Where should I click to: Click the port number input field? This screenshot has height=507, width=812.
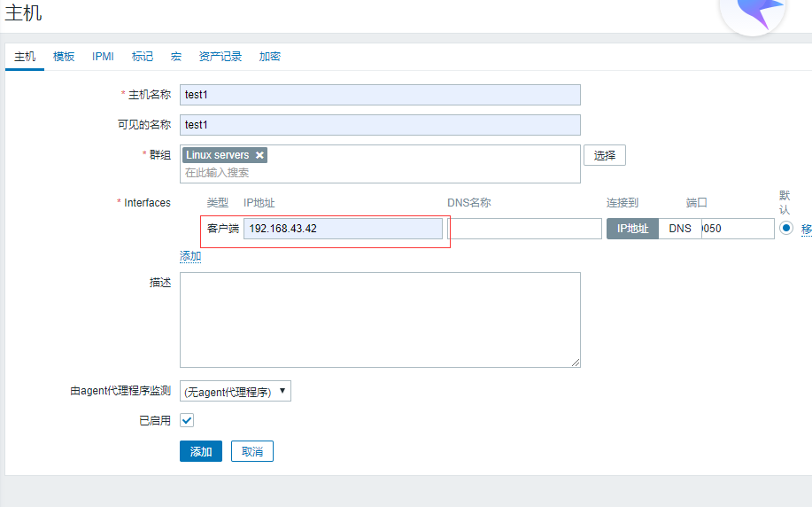tap(738, 229)
